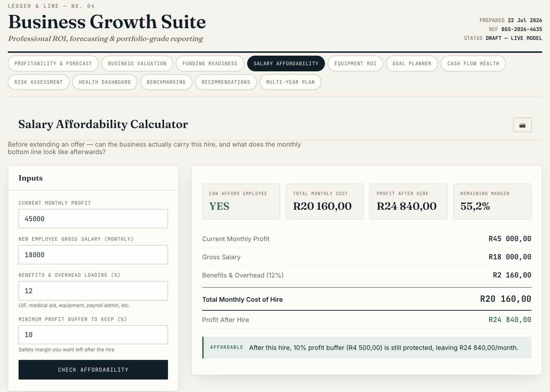Click the Minimum Profit Buffer input

tap(93, 335)
